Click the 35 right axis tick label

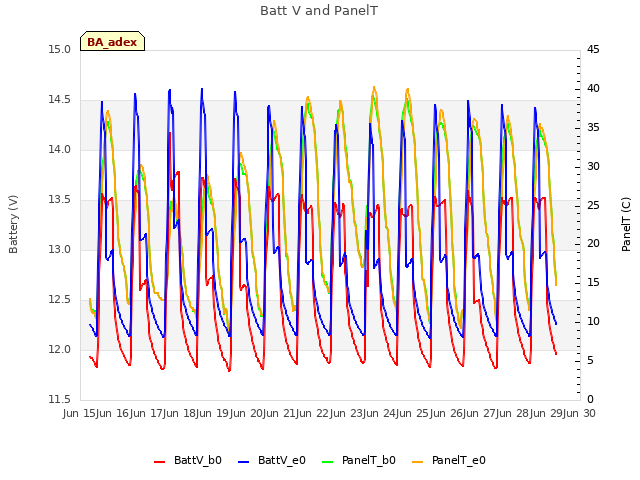tap(593, 127)
